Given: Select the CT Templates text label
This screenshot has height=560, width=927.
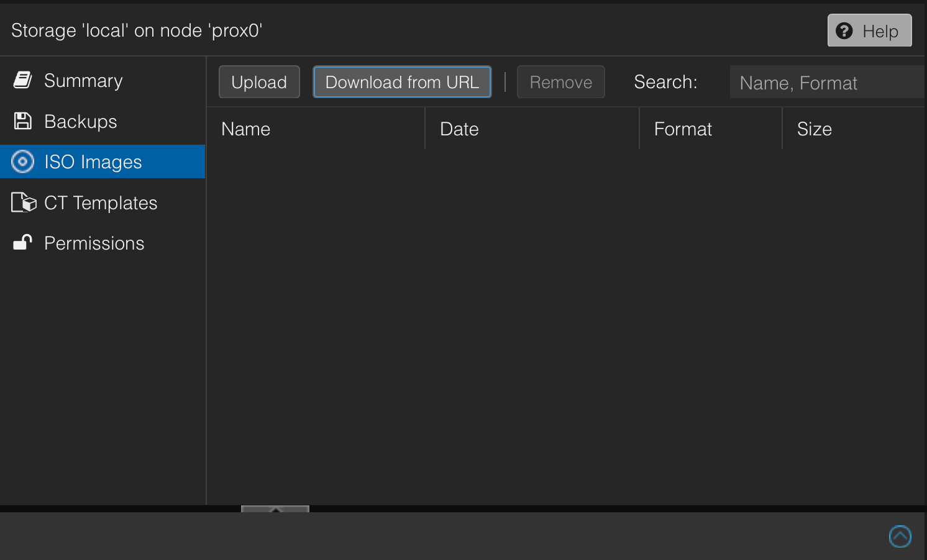Looking at the screenshot, I should pos(101,203).
